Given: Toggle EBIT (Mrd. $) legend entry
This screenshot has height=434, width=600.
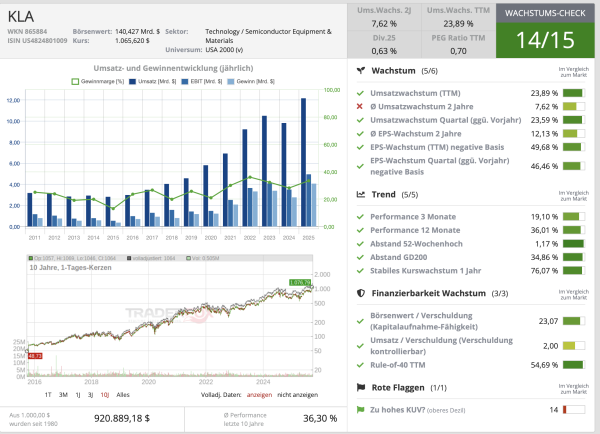Looking at the screenshot, I should coord(204,81).
